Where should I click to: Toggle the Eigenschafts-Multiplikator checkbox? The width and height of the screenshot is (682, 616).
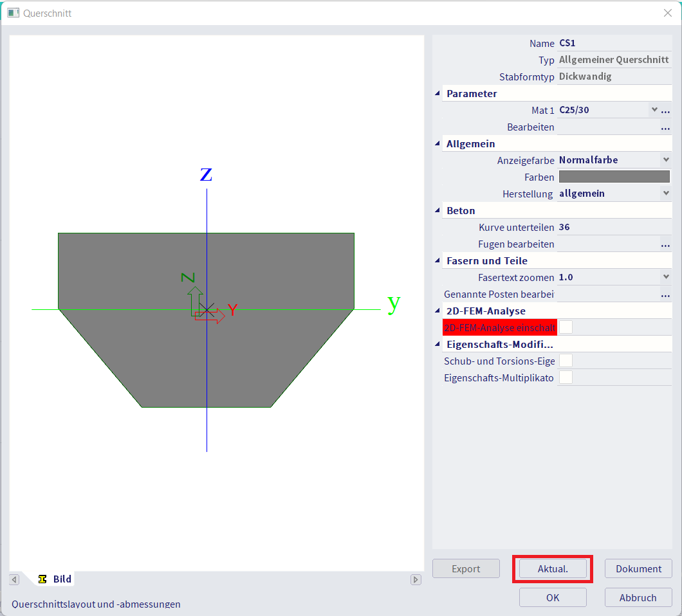point(566,377)
